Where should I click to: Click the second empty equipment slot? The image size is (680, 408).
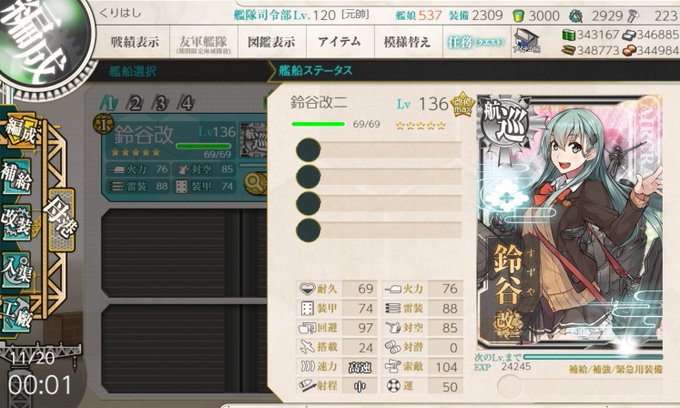pos(379,176)
